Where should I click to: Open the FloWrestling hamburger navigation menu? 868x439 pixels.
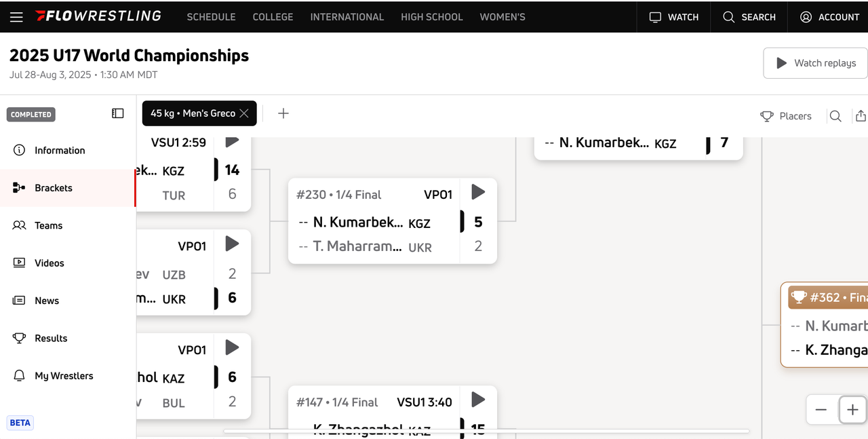point(16,18)
